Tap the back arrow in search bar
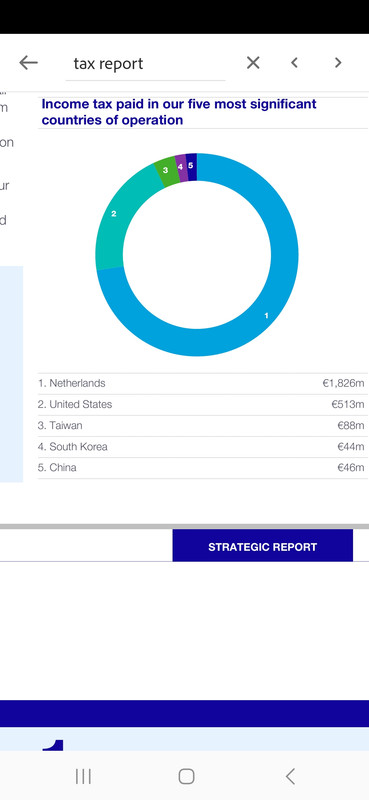369x800 pixels. point(29,63)
